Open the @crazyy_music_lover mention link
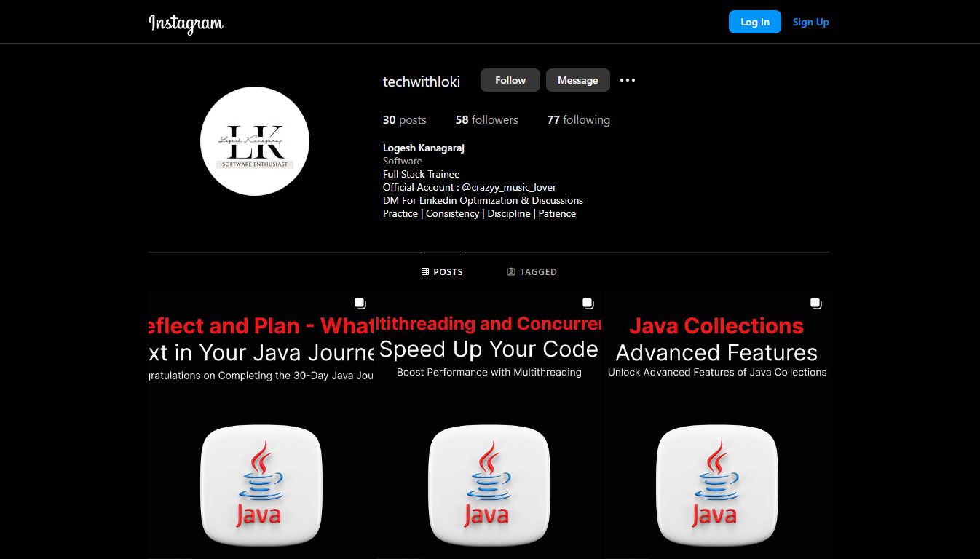 [509, 187]
